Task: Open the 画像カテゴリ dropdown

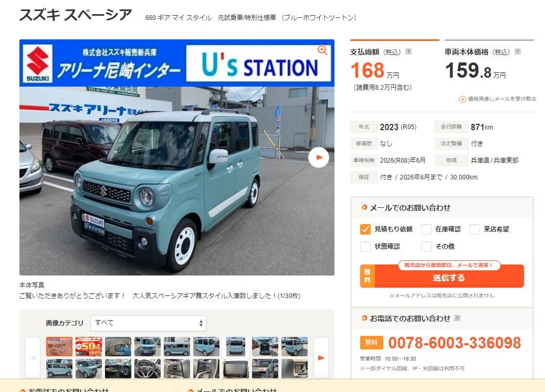Action: (149, 323)
